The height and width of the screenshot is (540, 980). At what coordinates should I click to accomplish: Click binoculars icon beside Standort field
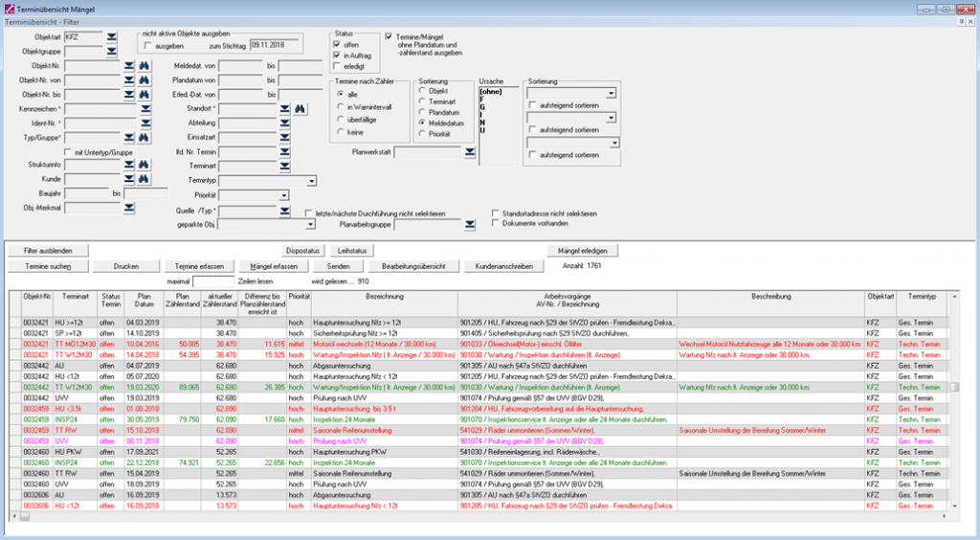click(300, 109)
